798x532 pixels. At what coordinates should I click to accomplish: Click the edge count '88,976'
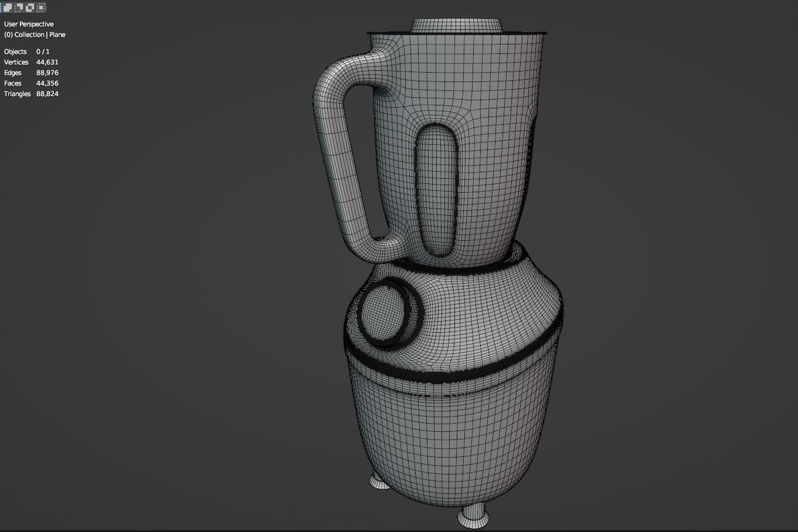coord(47,73)
